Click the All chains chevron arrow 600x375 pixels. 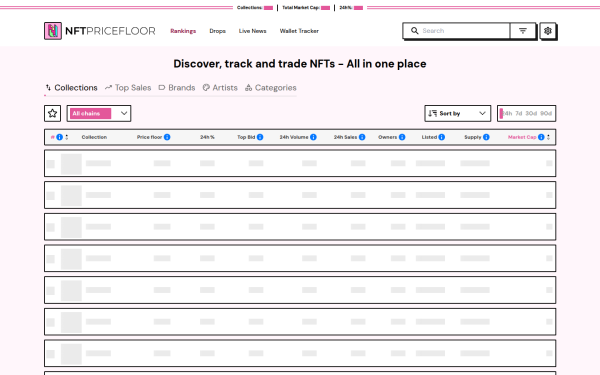(124, 113)
